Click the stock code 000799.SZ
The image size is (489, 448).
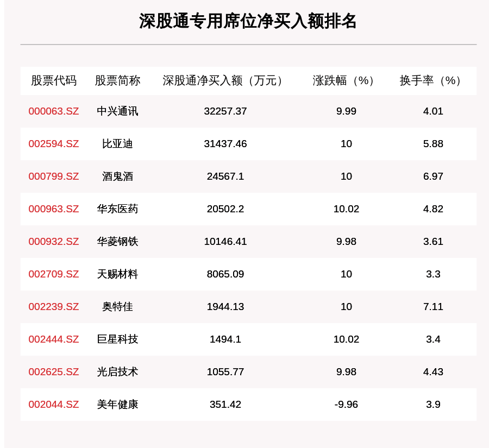tap(53, 176)
